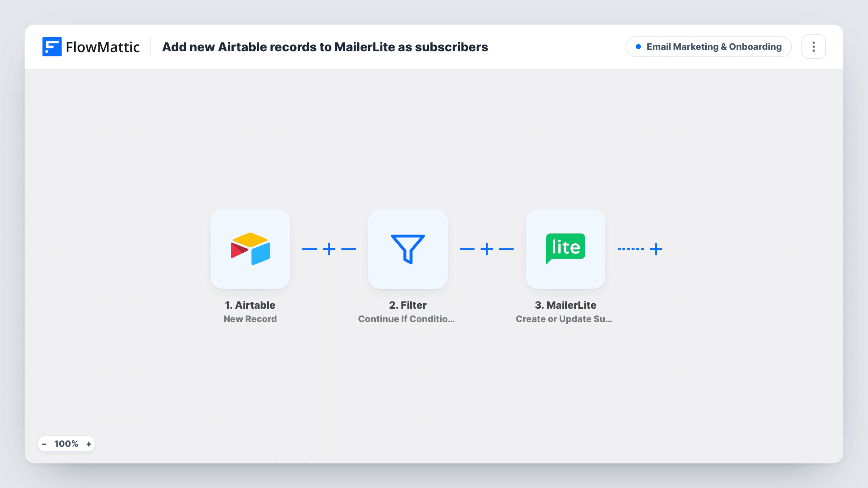
Task: Zoom out with the minus button
Action: click(x=44, y=444)
